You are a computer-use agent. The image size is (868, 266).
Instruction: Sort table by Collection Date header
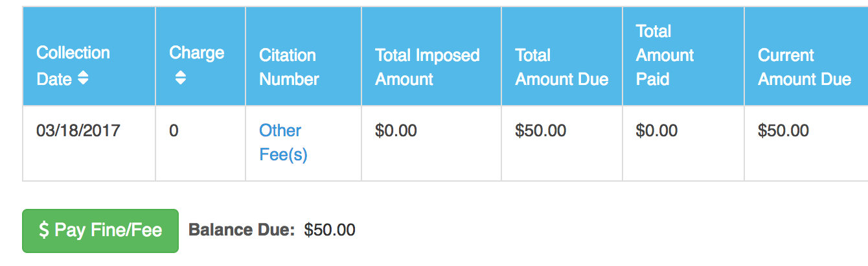coord(89,56)
